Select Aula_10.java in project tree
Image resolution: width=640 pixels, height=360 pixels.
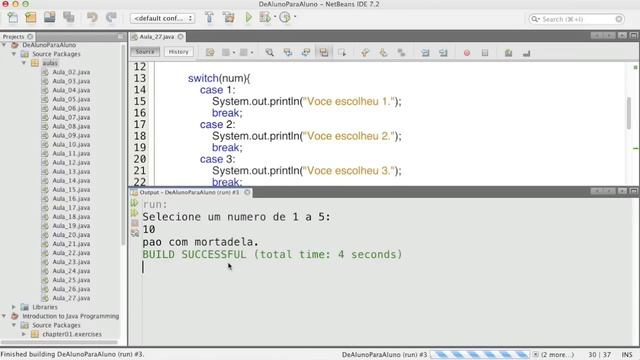point(71,144)
